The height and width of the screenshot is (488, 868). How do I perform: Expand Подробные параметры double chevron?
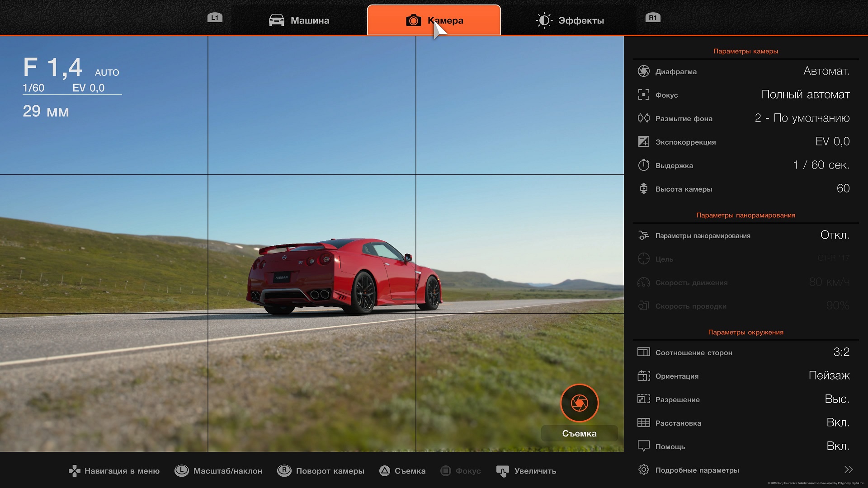click(x=848, y=470)
